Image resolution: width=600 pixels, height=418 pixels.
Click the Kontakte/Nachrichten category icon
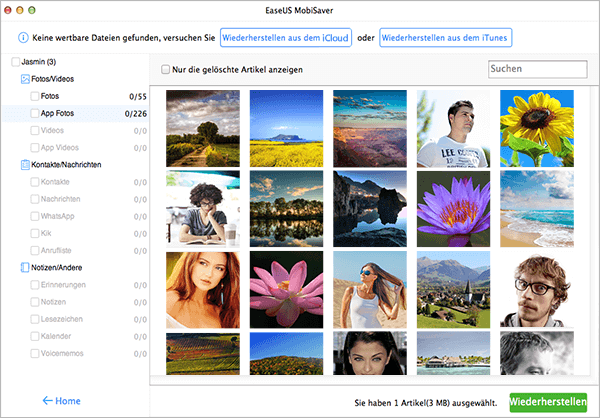click(x=25, y=165)
